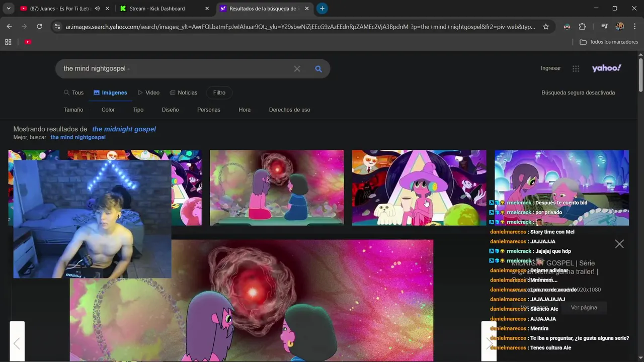The image size is (644, 362).
Task: Open thumbnail with pink witch-hat character
Action: point(419,188)
